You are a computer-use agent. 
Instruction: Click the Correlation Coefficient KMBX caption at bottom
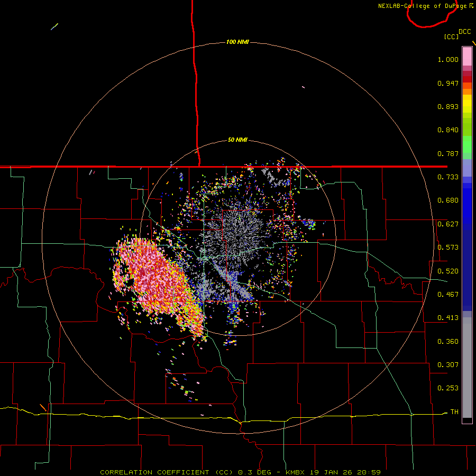[x=240, y=472]
